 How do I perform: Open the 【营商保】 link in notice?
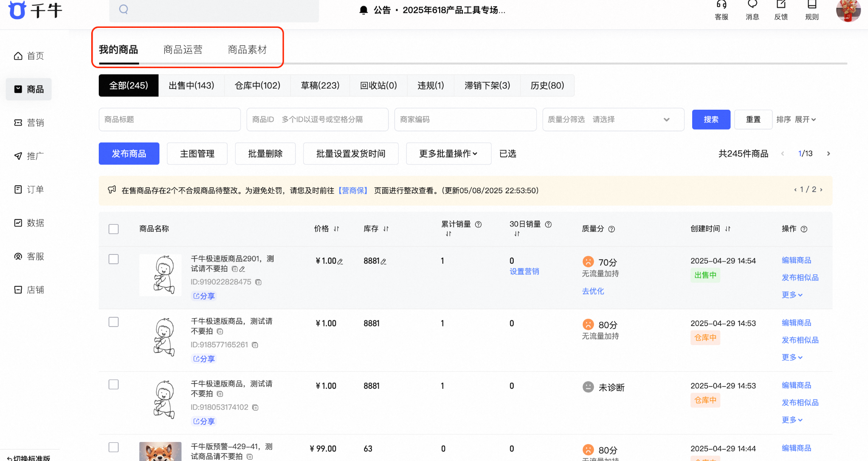[353, 191]
